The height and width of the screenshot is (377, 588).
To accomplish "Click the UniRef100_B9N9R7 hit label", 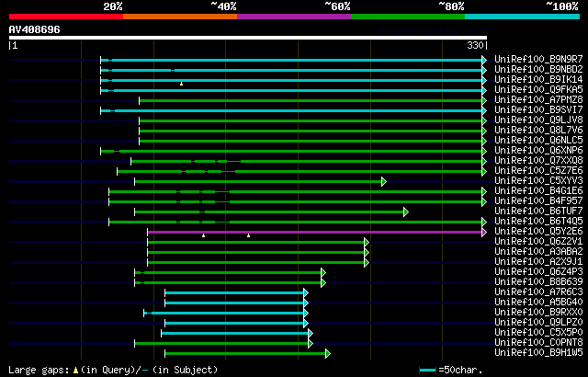I will pyautogui.click(x=538, y=59).
